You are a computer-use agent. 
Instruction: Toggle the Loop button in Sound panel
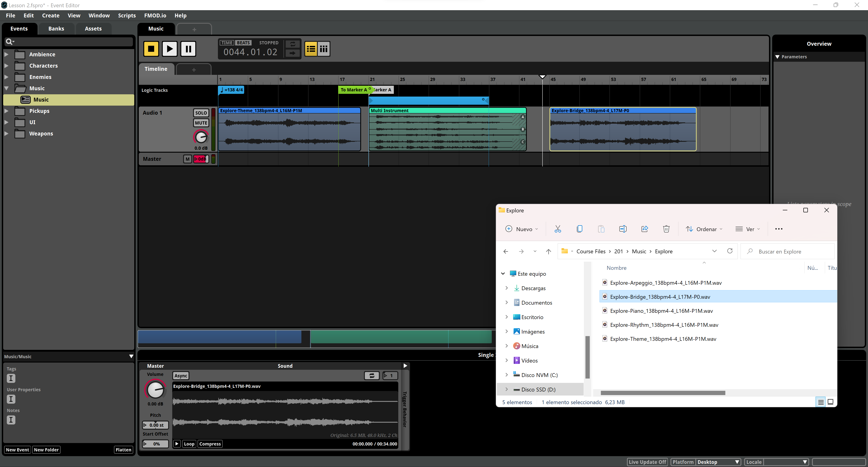(189, 444)
